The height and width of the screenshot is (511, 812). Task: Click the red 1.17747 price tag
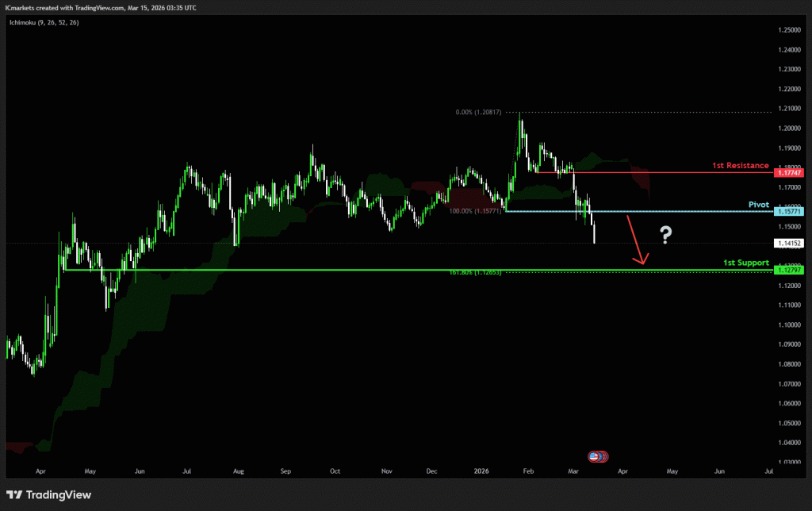(x=790, y=172)
